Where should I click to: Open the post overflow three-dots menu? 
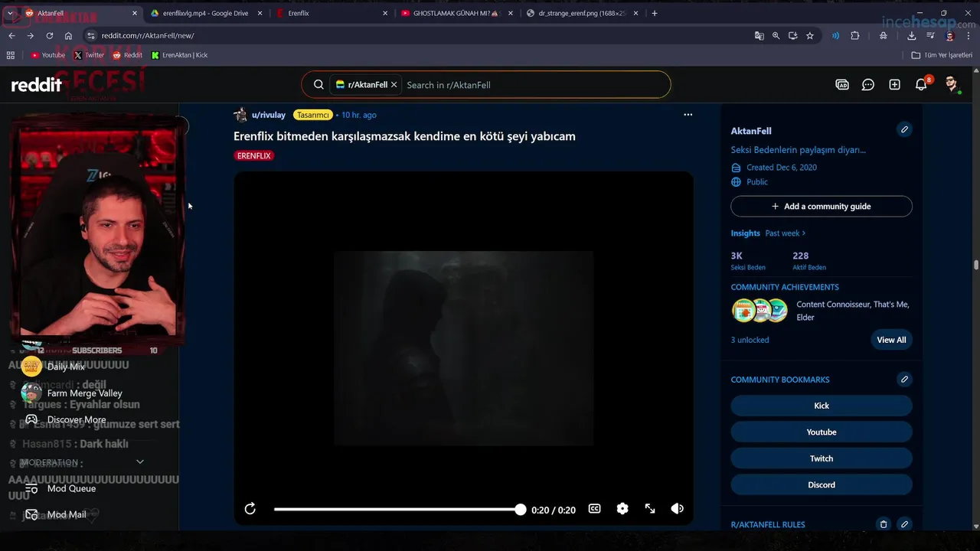tap(688, 115)
